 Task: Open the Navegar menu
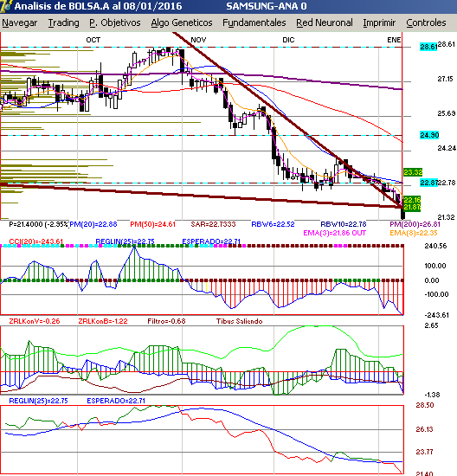click(19, 23)
